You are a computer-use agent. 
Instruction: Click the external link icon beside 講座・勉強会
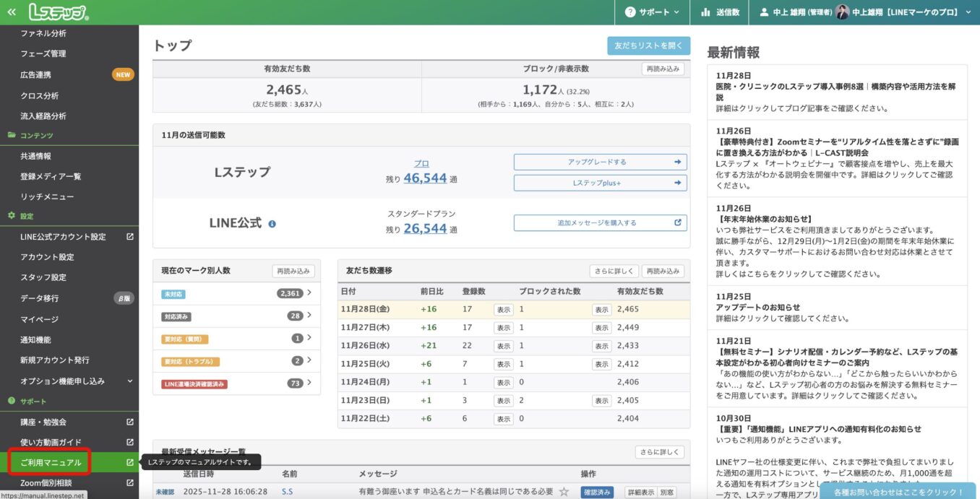(132, 421)
